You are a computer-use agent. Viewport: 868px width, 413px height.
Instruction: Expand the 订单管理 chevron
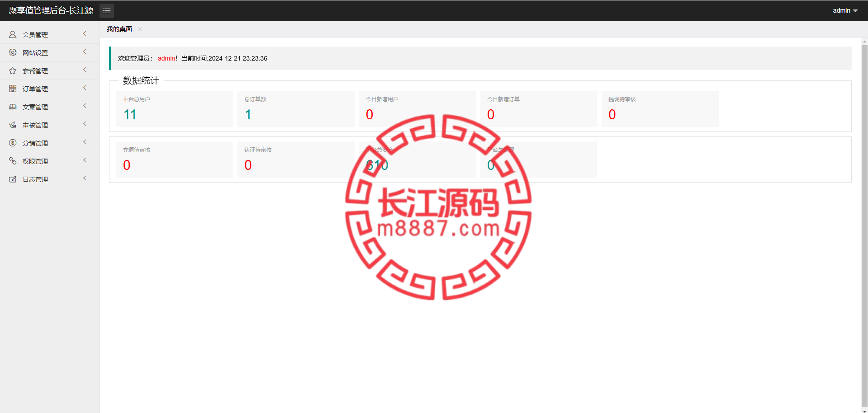(85, 88)
